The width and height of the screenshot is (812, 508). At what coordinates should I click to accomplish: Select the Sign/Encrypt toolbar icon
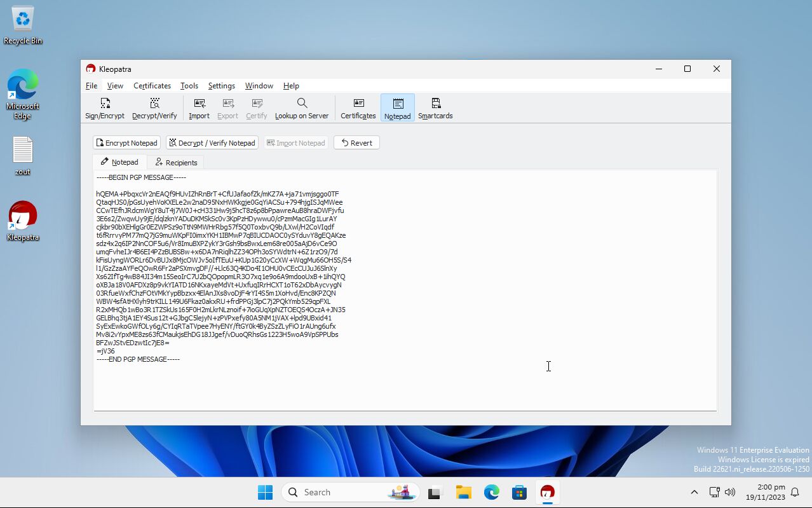coord(104,107)
